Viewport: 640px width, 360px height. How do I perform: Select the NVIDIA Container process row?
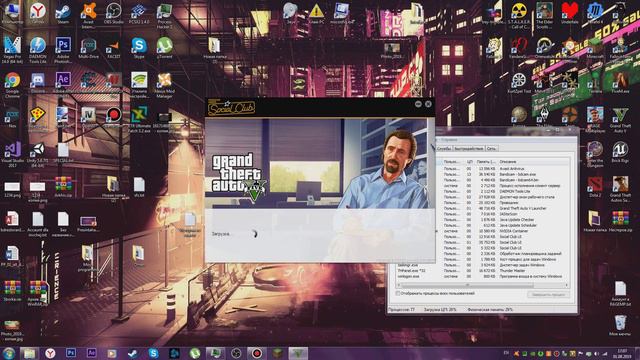[x=502, y=231]
